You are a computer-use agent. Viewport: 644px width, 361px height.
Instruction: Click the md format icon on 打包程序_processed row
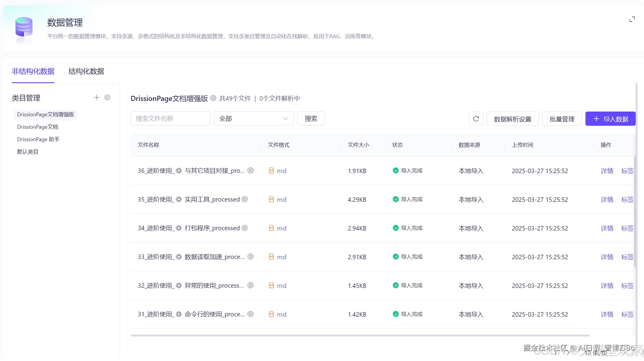(x=271, y=228)
